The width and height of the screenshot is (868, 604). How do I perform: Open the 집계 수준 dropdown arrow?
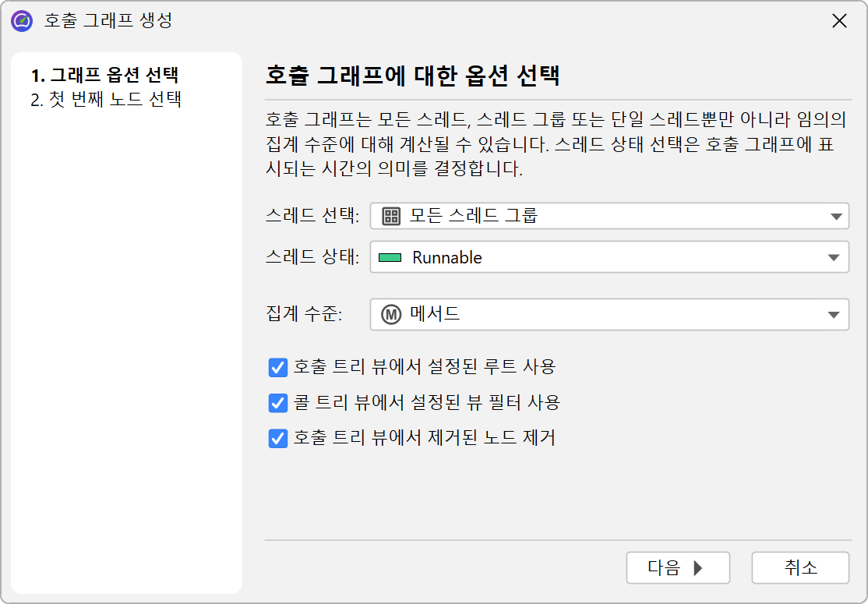point(835,315)
